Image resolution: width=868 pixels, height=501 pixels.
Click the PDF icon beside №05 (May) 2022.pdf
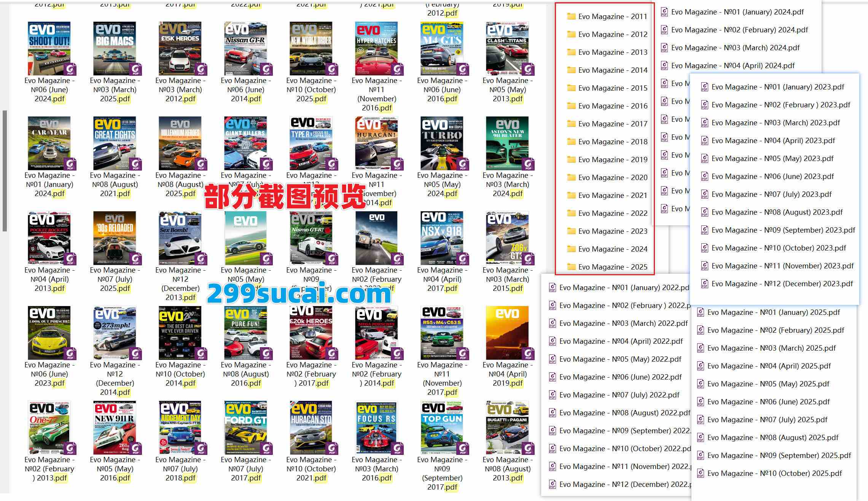pos(553,359)
